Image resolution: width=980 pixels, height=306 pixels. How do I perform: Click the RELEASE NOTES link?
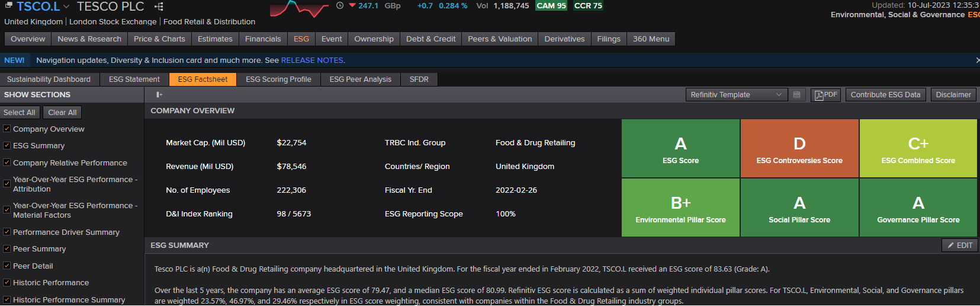[312, 60]
